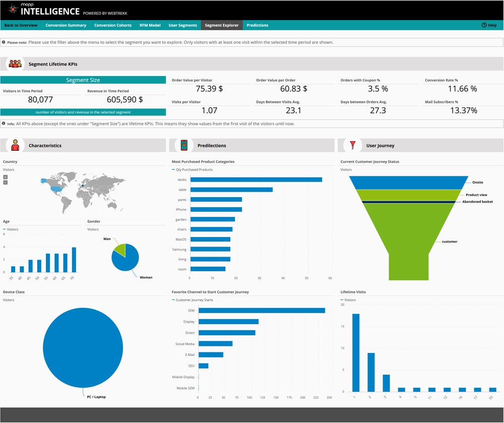Image resolution: width=504 pixels, height=423 pixels.
Task: Select the green Man slice in Gender pie
Action: coord(119,248)
